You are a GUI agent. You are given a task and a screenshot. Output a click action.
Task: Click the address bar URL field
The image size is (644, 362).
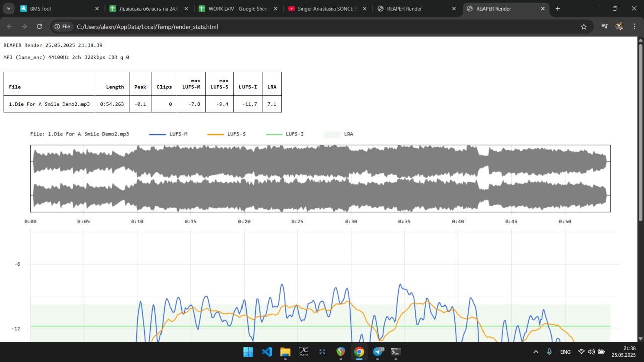tap(322, 27)
